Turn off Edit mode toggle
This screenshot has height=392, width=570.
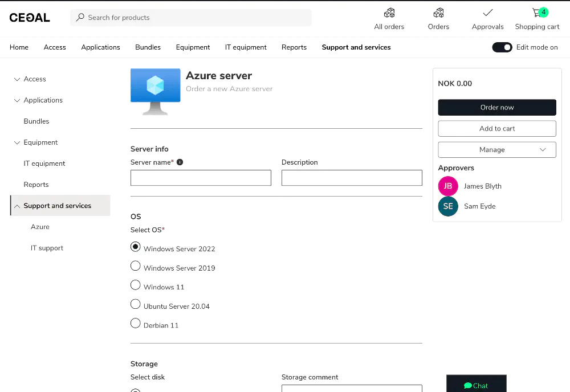[x=502, y=47]
